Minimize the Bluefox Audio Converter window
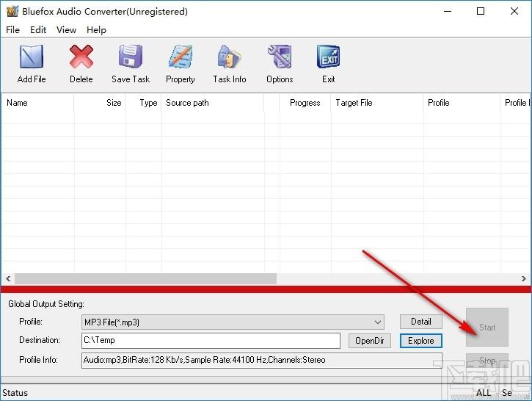This screenshot has width=532, height=401. pyautogui.click(x=448, y=11)
